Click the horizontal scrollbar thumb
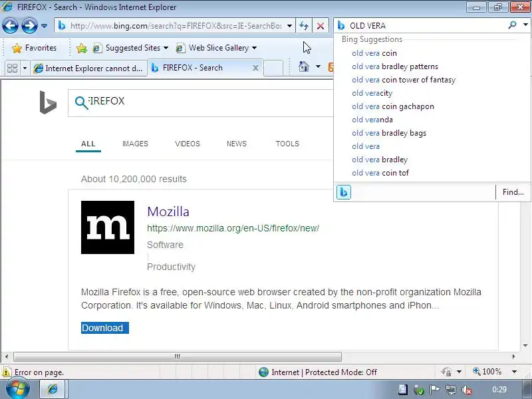The height and width of the screenshot is (399, 532). click(x=178, y=356)
